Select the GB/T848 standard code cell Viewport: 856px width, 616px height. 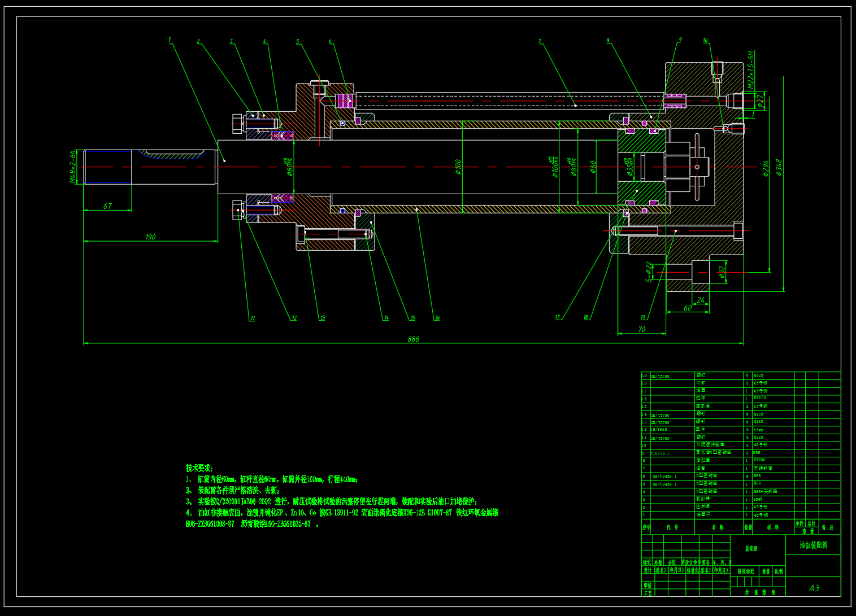pos(659,430)
